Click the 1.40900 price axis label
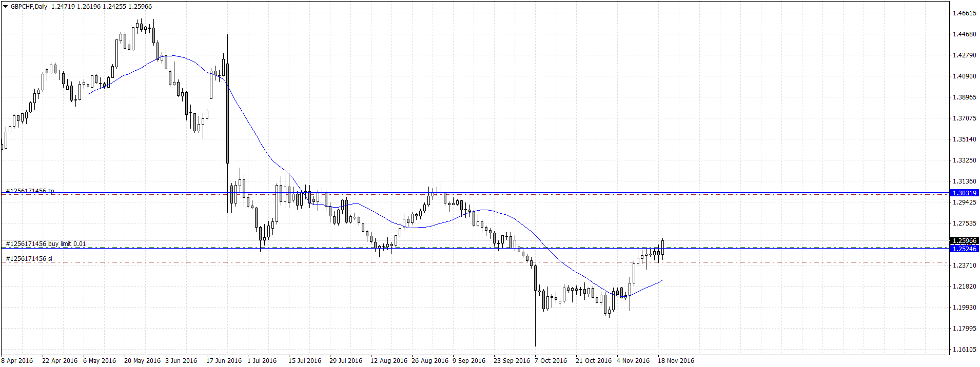The image size is (980, 367). point(965,76)
